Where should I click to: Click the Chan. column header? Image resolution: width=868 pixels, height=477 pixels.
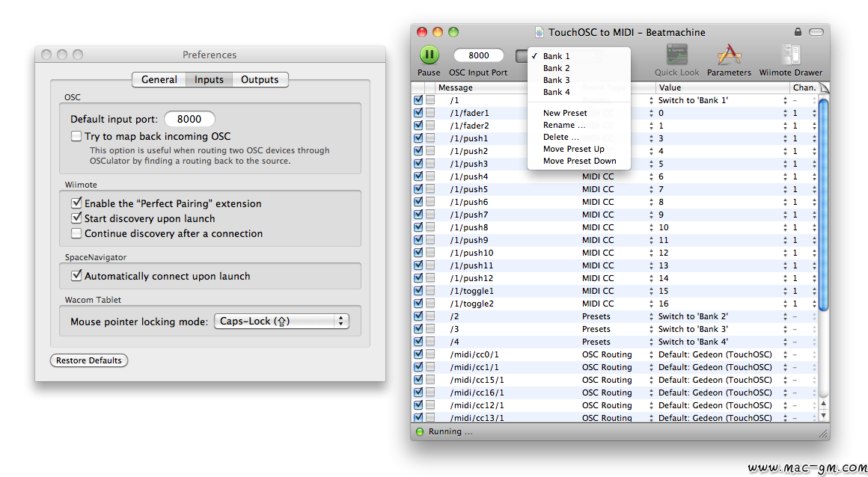click(804, 87)
